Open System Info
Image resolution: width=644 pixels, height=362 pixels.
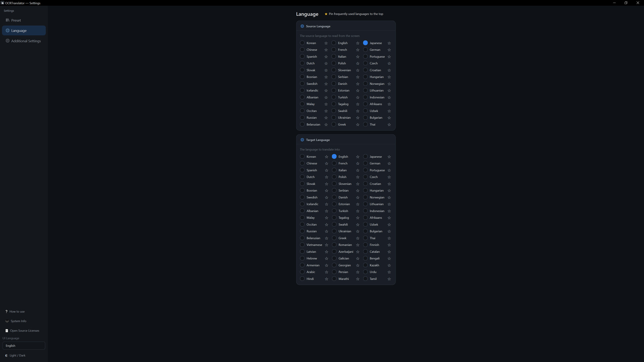[16, 321]
